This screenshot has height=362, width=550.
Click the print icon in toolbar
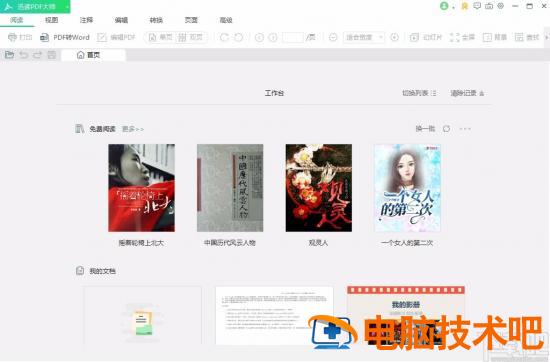(12, 37)
